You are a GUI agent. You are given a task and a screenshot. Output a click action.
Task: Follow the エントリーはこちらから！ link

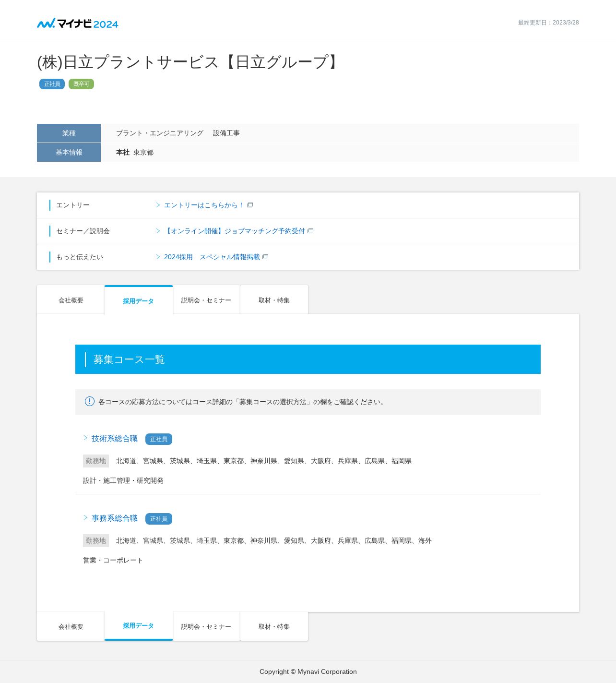coord(204,205)
